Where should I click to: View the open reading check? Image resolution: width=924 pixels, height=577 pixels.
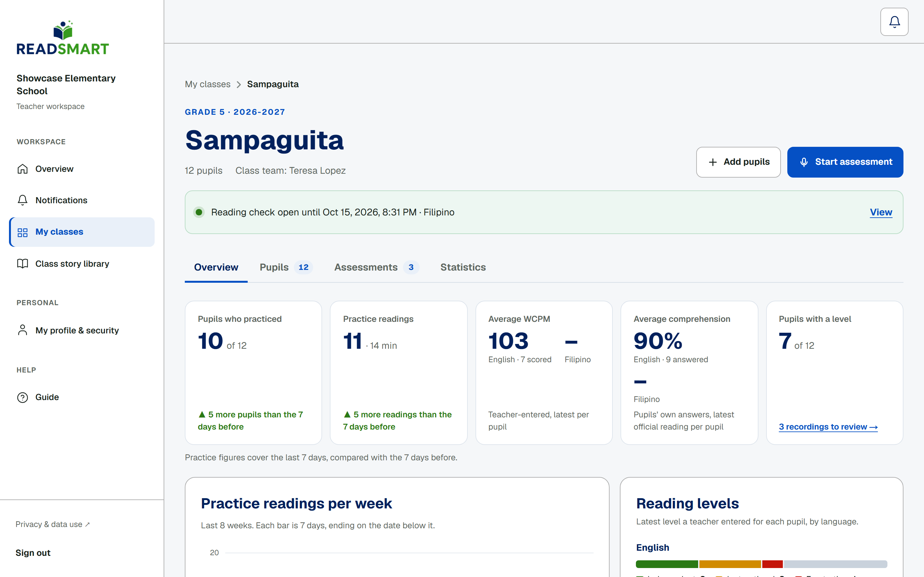[x=881, y=212]
